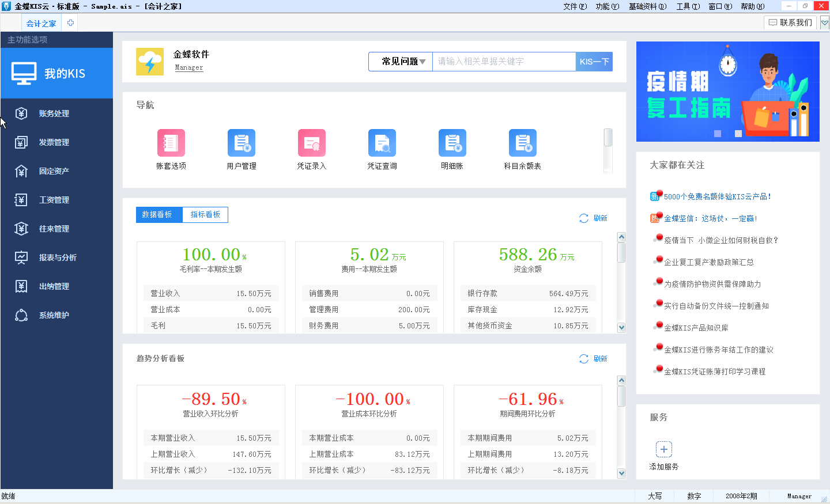Click the 资金余额 588.26万元 value
830x504 pixels.
coord(536,255)
